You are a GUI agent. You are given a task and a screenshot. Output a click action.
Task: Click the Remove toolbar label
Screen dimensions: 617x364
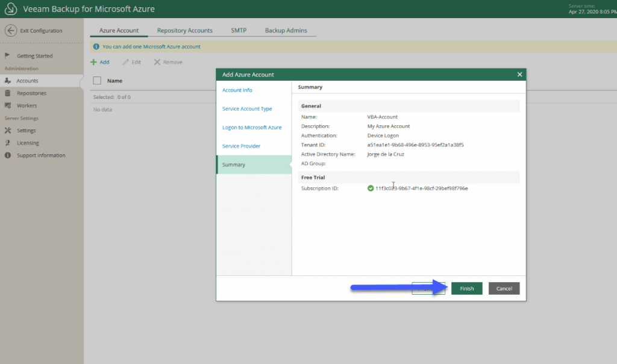(x=173, y=62)
